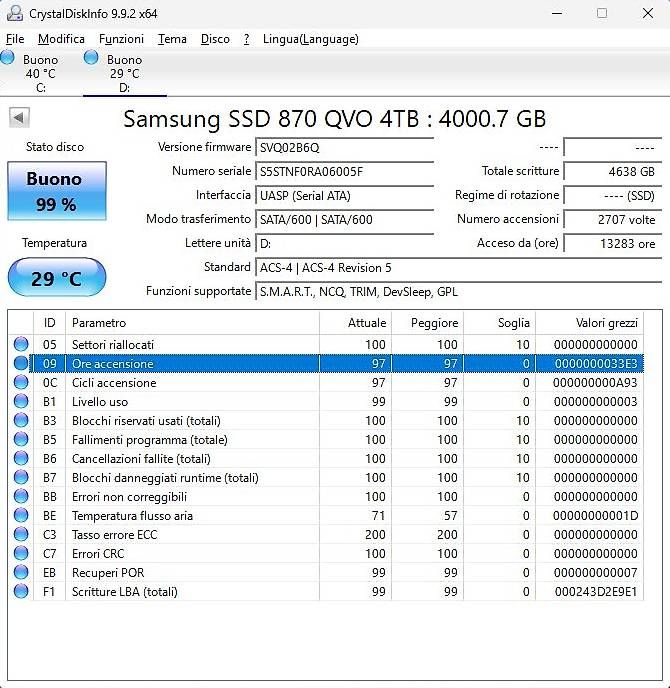This screenshot has height=688, width=670.
Task: Click status orb of Errori non correggibili row
Action: pos(21,496)
